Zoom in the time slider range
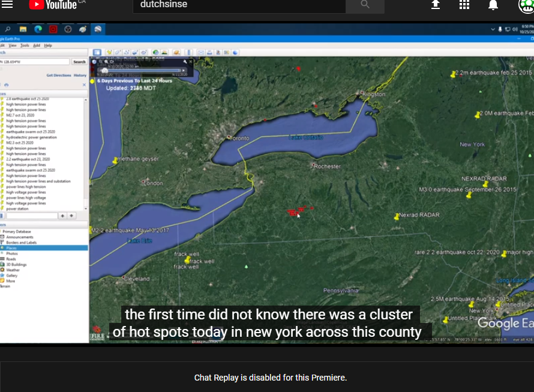This screenshot has height=392, width=534. [x=106, y=62]
